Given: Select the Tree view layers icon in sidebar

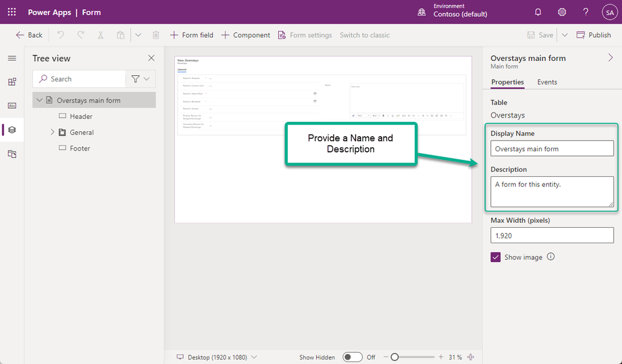Looking at the screenshot, I should pos(12,129).
